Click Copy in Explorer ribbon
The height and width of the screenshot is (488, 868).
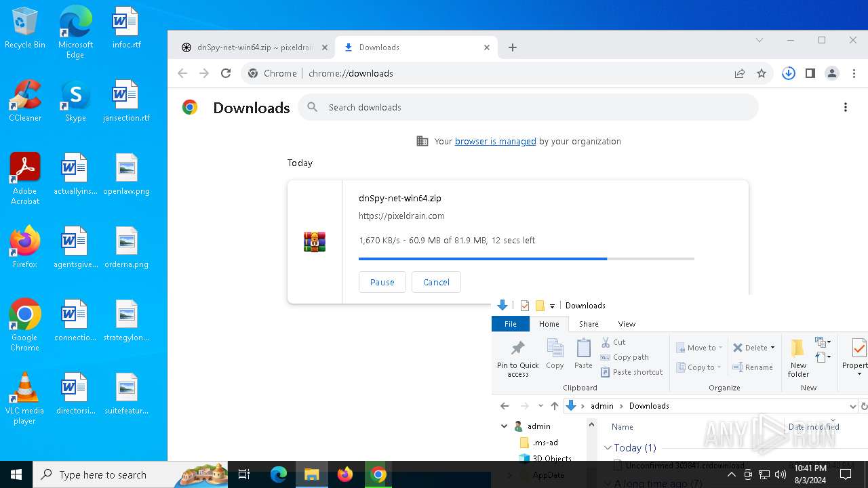[x=555, y=354]
